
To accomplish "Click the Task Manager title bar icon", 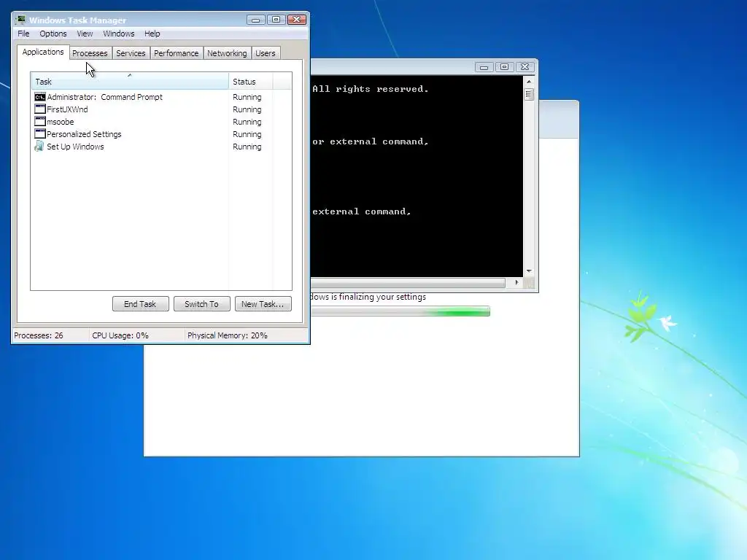I will coord(20,20).
